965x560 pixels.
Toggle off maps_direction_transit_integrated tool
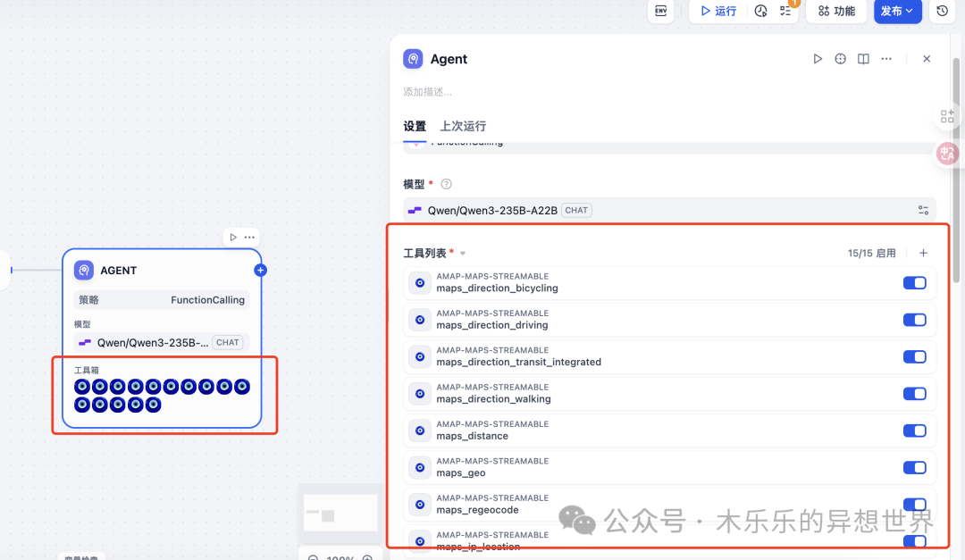[915, 357]
